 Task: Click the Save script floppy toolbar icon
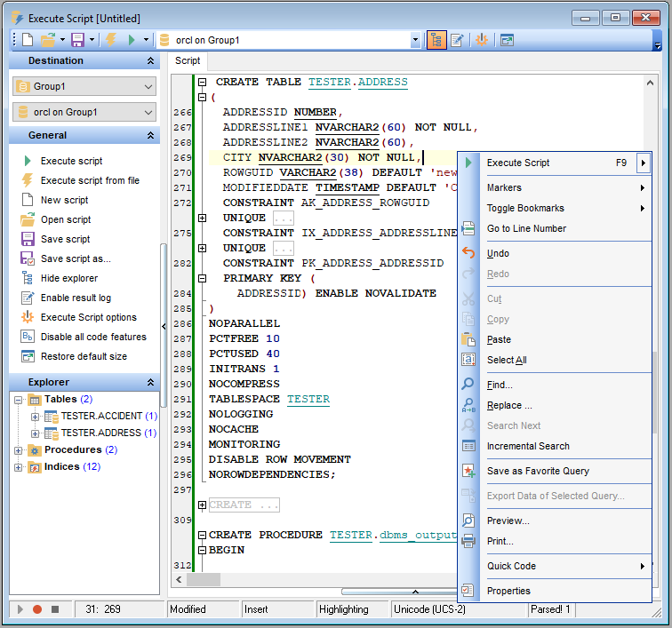(x=77, y=40)
